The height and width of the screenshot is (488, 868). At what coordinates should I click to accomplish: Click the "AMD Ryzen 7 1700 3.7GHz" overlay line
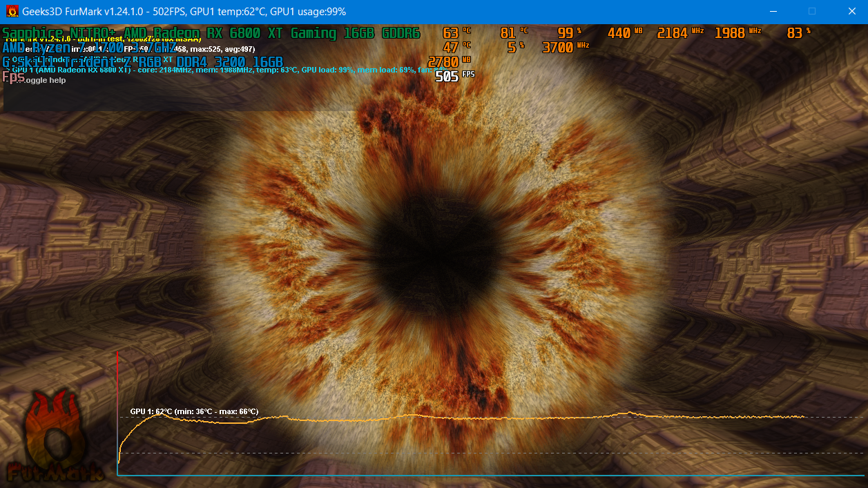88,47
